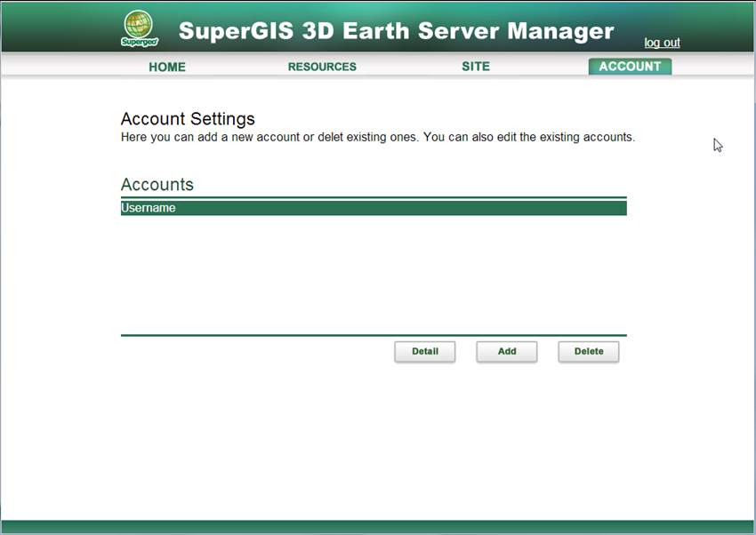756x535 pixels.
Task: Click the Account Settings heading
Action: [x=188, y=118]
